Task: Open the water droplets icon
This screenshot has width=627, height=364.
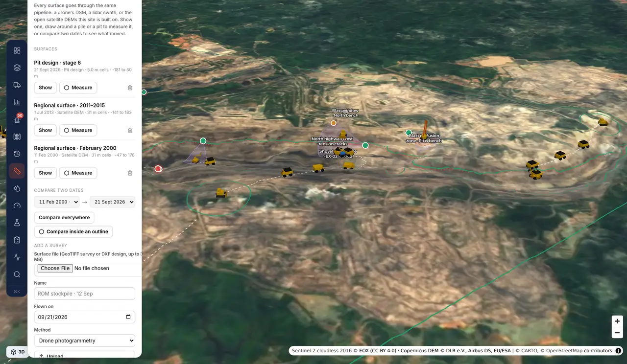Action: pyautogui.click(x=17, y=188)
